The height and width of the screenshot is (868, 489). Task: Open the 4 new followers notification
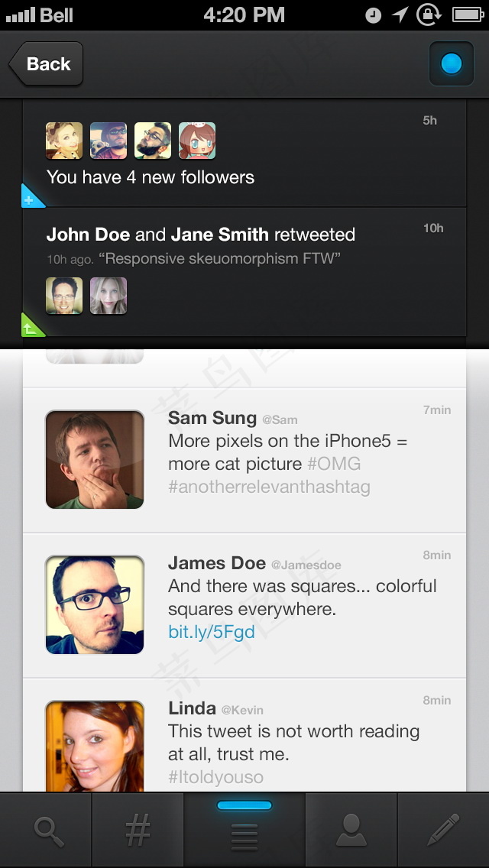(x=244, y=154)
